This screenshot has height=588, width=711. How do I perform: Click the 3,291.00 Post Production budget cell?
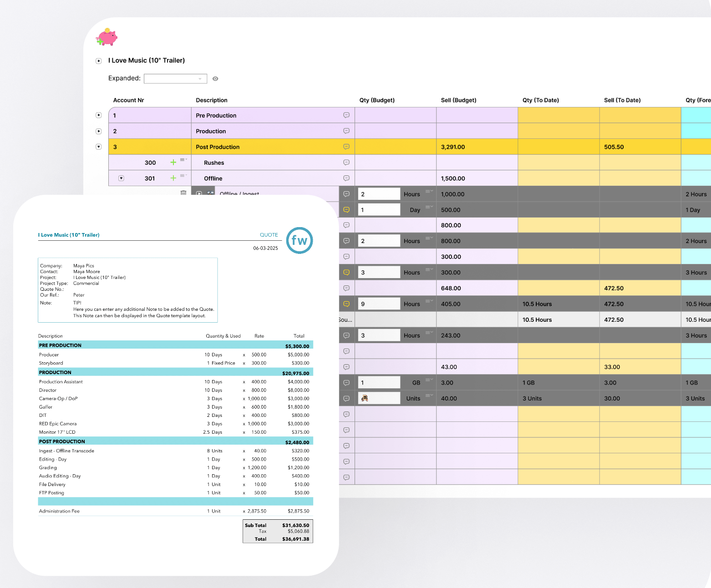[x=477, y=147]
